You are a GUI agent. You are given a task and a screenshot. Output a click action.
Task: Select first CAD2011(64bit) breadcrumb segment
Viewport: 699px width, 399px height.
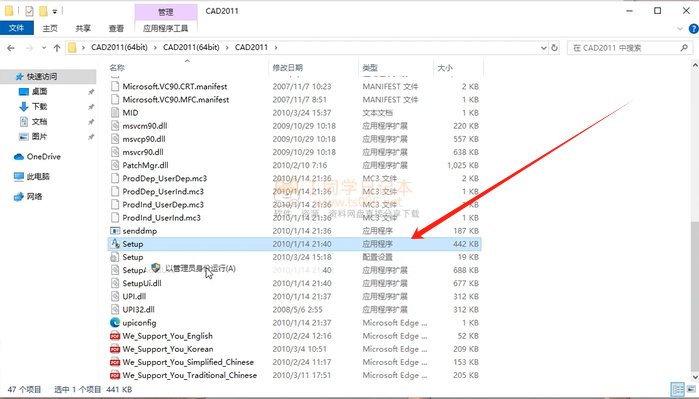pos(119,47)
